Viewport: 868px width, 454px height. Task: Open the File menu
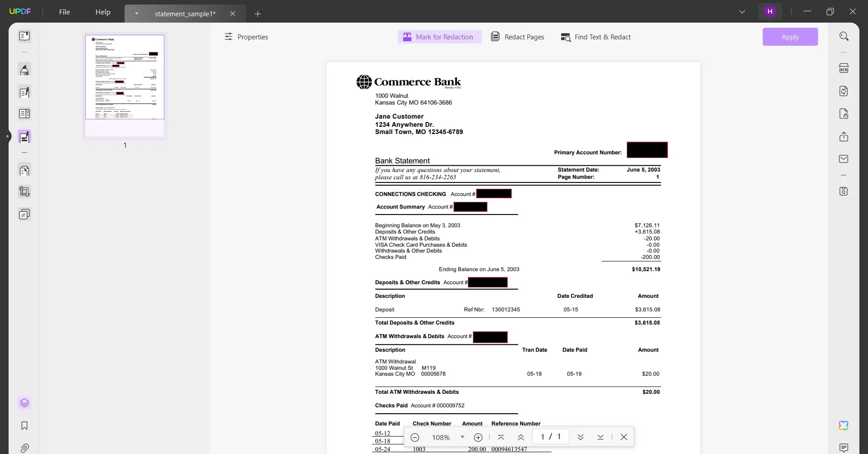click(x=65, y=12)
